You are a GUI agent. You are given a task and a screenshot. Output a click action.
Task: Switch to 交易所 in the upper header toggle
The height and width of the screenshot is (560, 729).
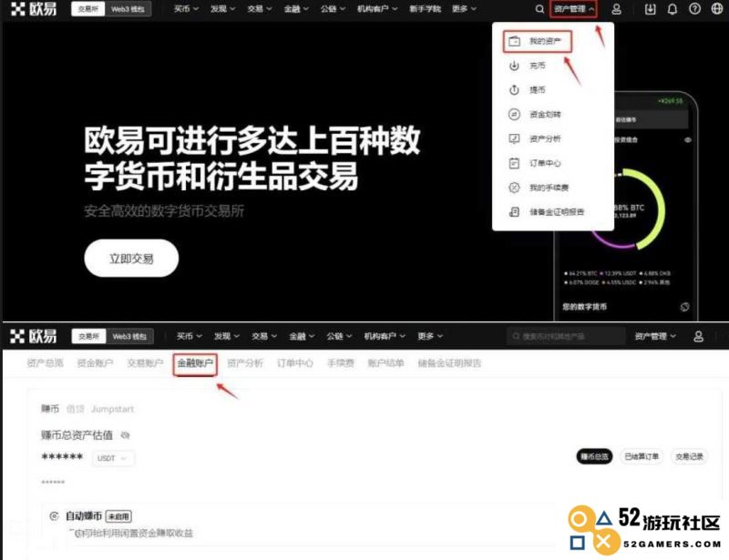[x=88, y=9]
